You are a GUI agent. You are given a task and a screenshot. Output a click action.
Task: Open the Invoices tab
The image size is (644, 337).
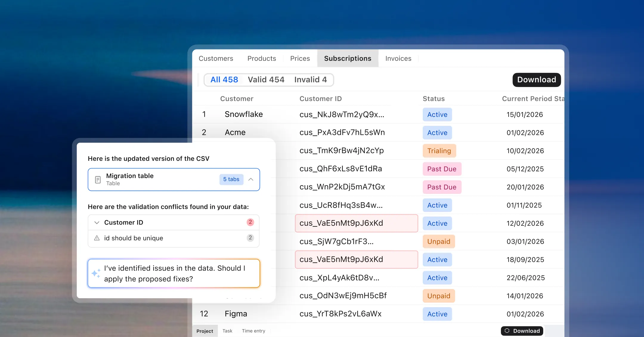click(398, 58)
